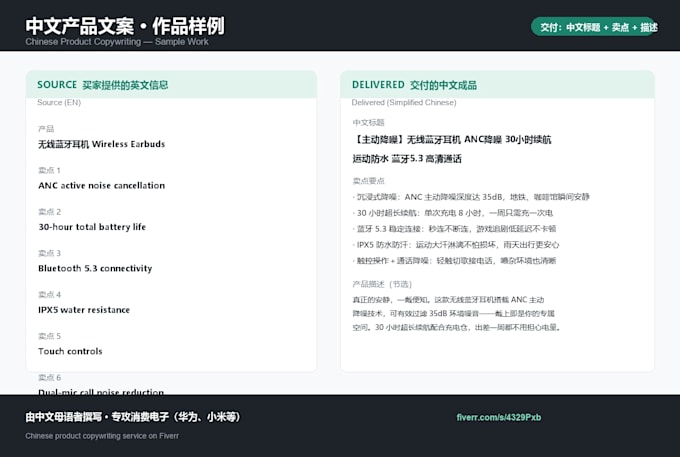
Task: Click the '中文标题' section label
Action: coord(368,122)
